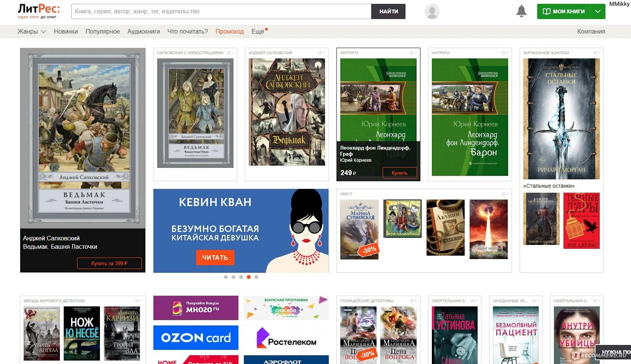Image resolution: width=631 pixels, height=364 pixels.
Task: Click ЧИТАТЬ on the Кевин Кван banner
Action: coord(215,258)
